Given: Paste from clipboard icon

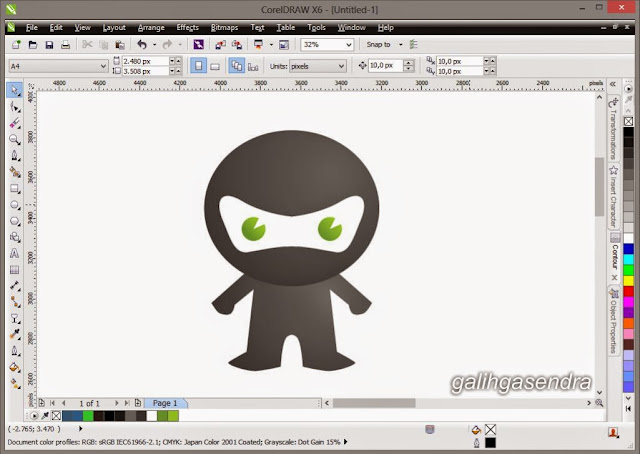Looking at the screenshot, I should tap(120, 45).
